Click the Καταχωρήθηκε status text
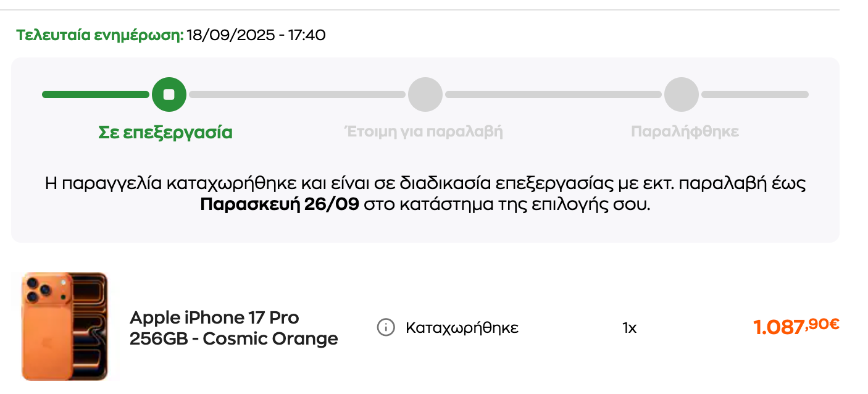Viewport: 868px width, 394px height. point(462,328)
